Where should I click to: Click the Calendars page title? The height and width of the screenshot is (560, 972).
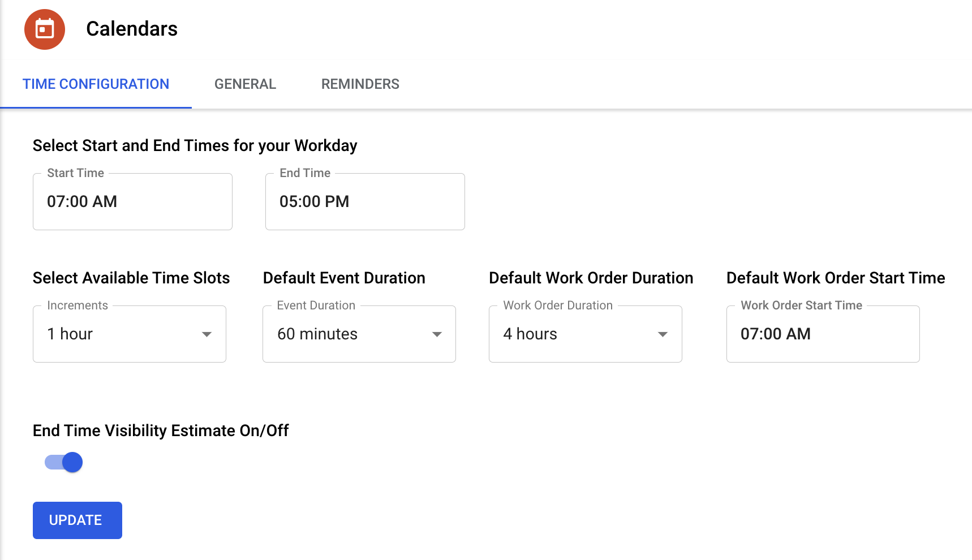(x=132, y=29)
